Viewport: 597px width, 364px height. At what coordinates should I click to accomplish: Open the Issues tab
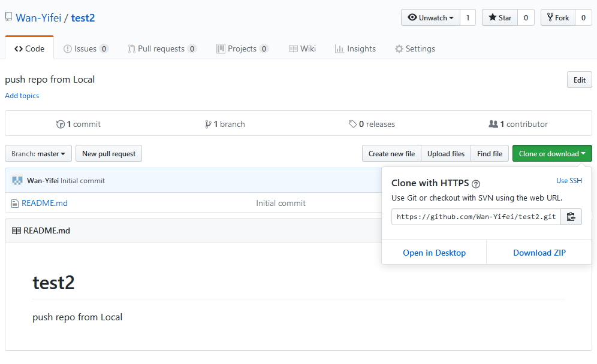pyautogui.click(x=86, y=48)
